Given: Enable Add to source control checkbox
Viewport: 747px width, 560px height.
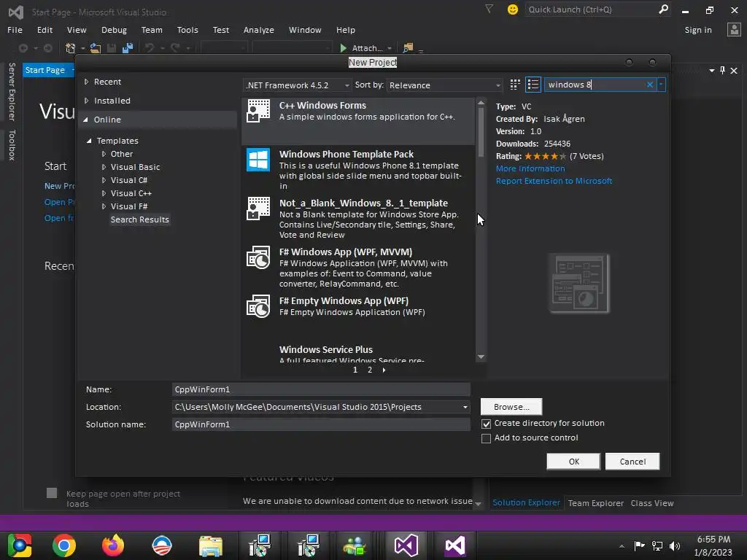Looking at the screenshot, I should (x=486, y=438).
